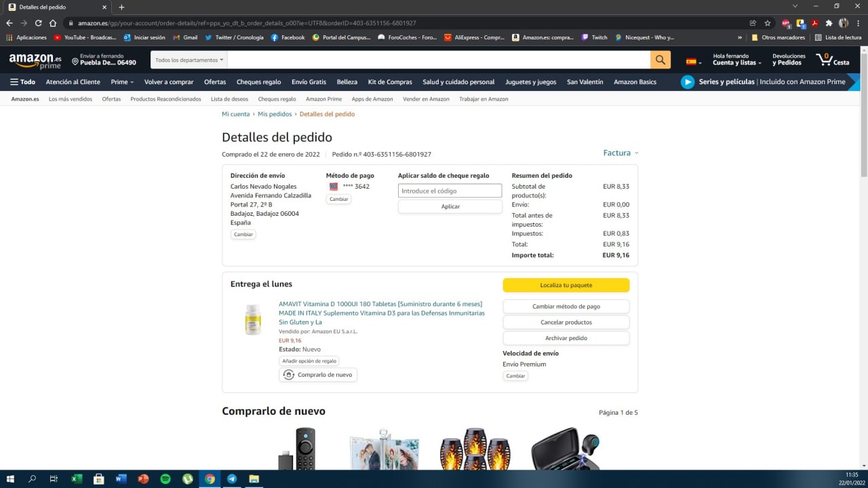The width and height of the screenshot is (868, 488).
Task: Click Cambiar under shipping address
Action: [x=243, y=234]
